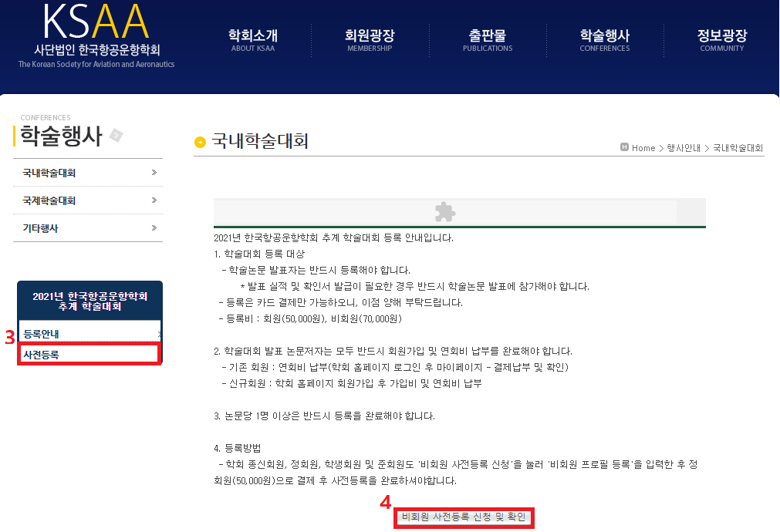Image resolution: width=780 pixels, height=532 pixels.
Task: Click the '3. 논문당 1명 이상은' line
Action: [324, 416]
